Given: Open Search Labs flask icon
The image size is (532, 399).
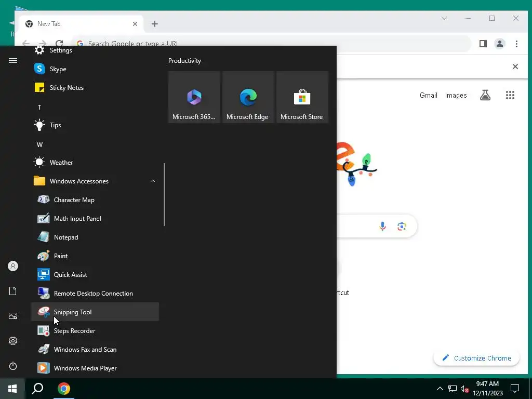Looking at the screenshot, I should 485,96.
